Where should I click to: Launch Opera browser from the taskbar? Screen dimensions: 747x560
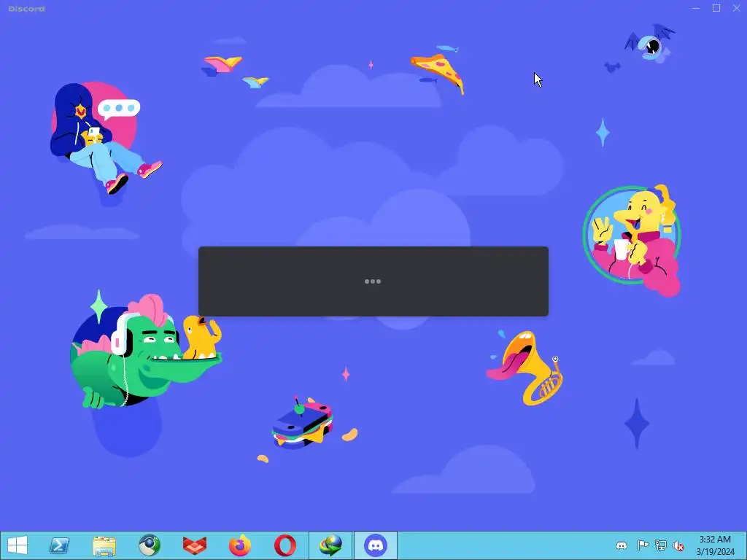tap(285, 545)
